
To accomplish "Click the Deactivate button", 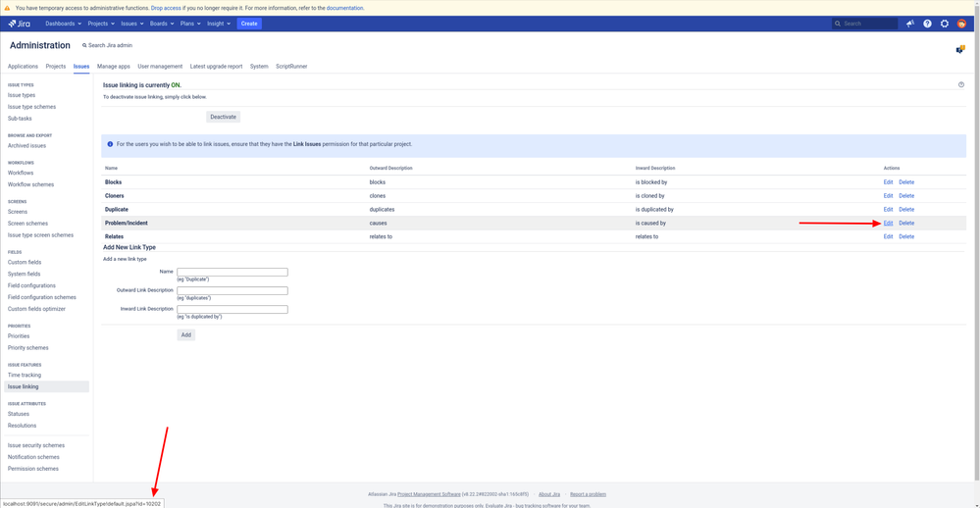I will point(223,117).
